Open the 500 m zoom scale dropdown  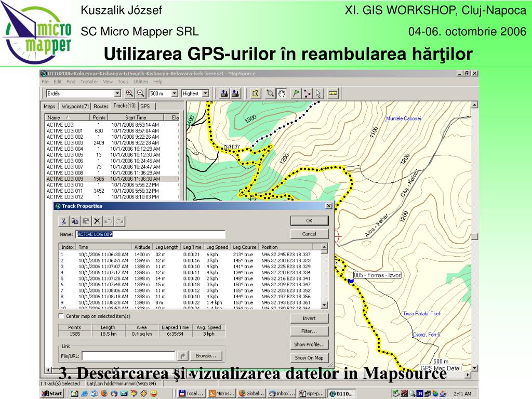[x=175, y=94]
